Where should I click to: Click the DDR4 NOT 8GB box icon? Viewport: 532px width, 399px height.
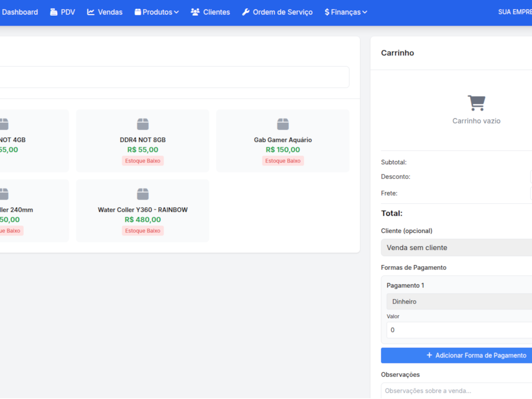coord(143,124)
